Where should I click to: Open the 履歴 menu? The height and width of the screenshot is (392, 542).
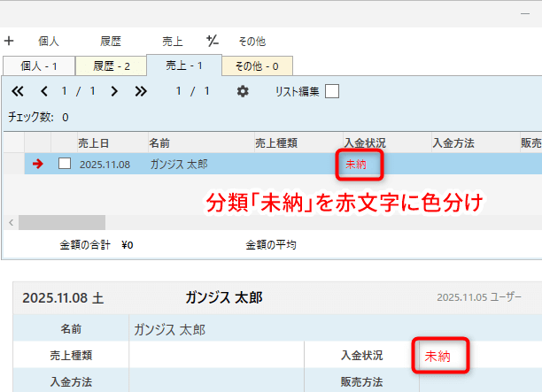pyautogui.click(x=111, y=41)
